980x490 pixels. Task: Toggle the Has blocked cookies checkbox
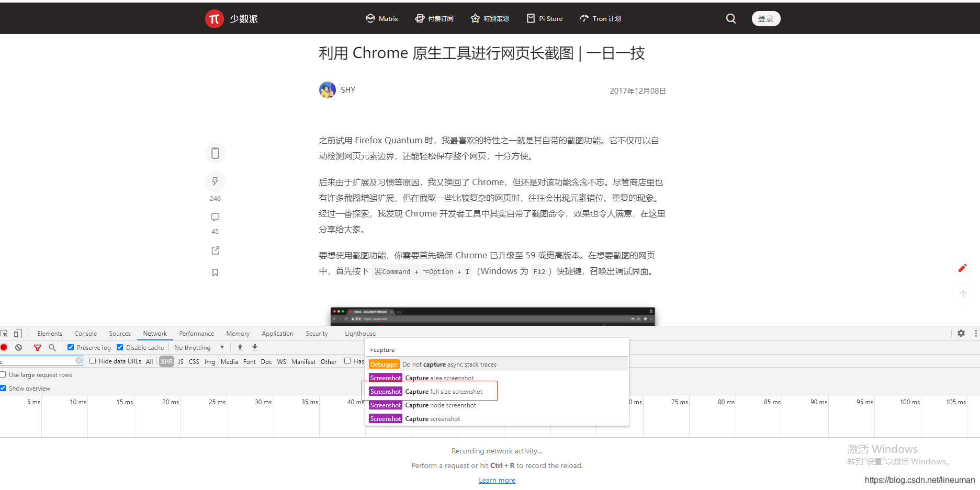pos(347,361)
